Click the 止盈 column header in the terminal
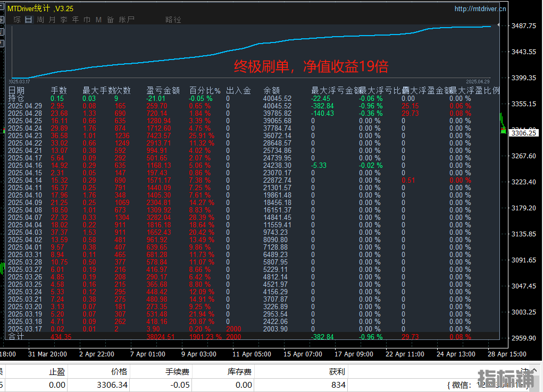Image resolution: width=543 pixels, height=392 pixels. click(57, 372)
